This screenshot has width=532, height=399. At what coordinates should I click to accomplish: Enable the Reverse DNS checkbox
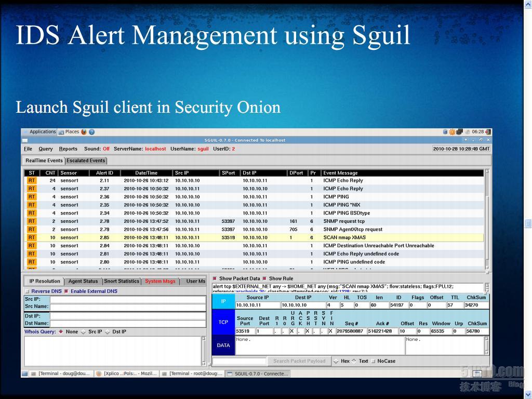(x=28, y=291)
